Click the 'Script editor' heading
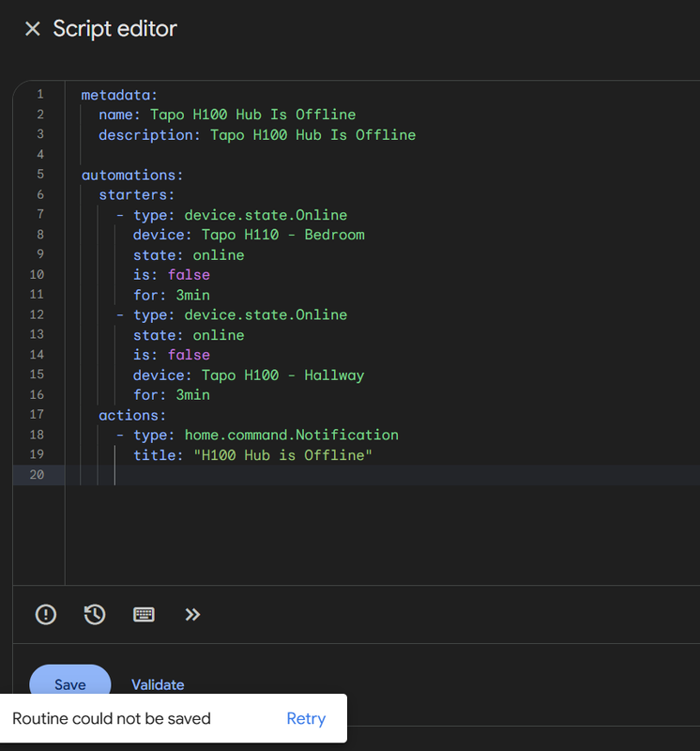Screen dimensions: 700x751 pyautogui.click(x=114, y=29)
